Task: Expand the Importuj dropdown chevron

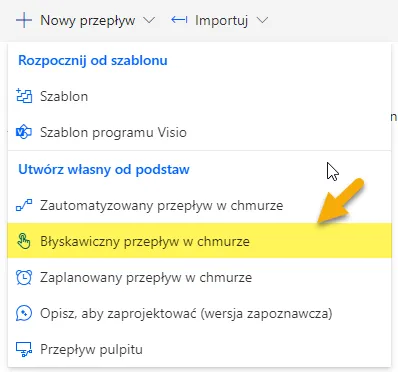Action: tap(262, 21)
